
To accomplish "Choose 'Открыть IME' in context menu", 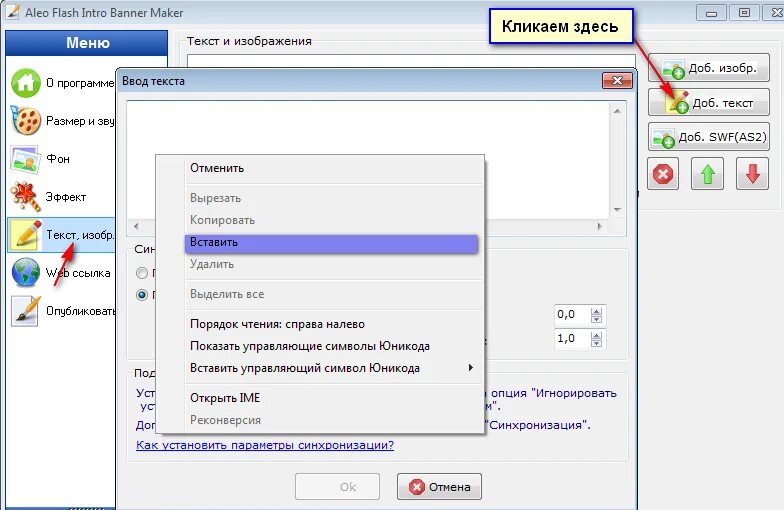I will click(x=320, y=398).
